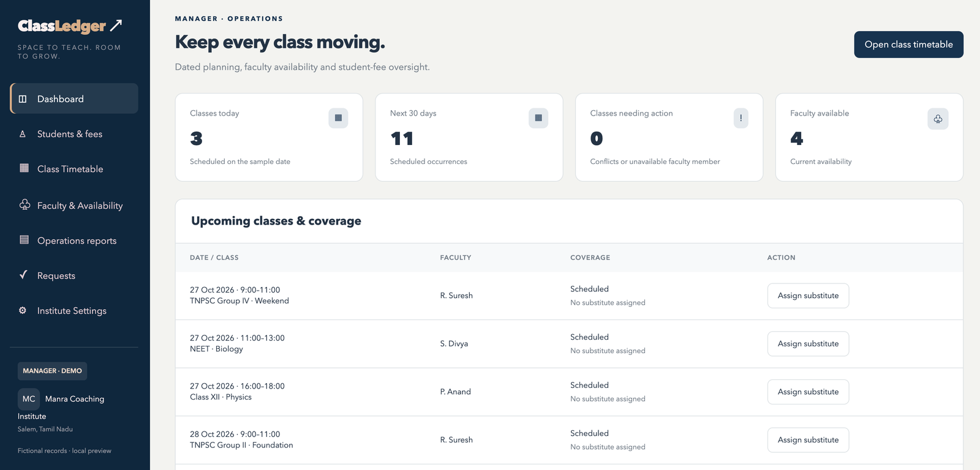This screenshot has width=980, height=470.
Task: Navigate to Faculty & Availability
Action: pos(74,206)
